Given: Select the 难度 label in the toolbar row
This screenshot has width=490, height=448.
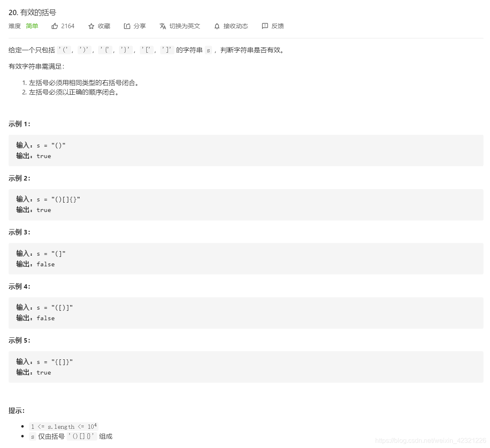Looking at the screenshot, I should click(x=14, y=26).
